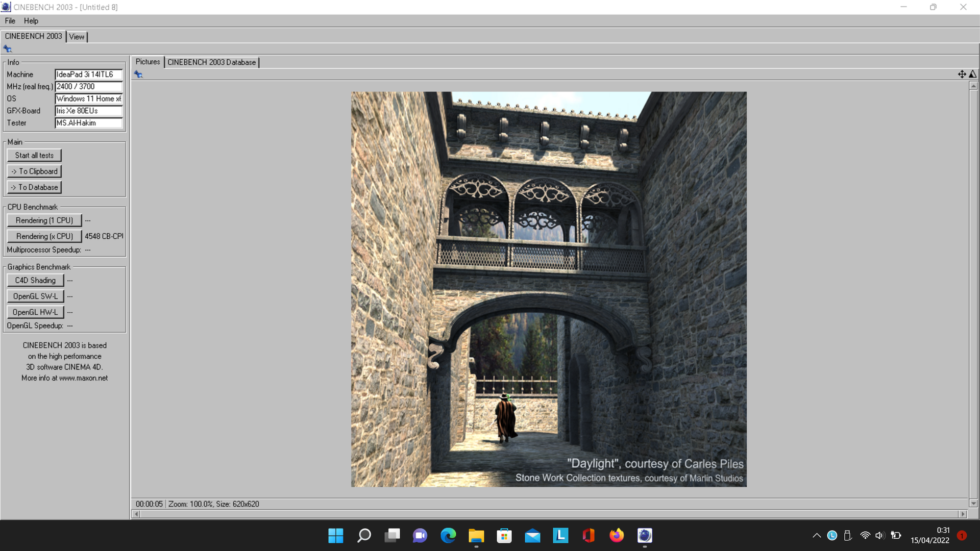Screen dimensions: 980x551
Task: Click the Start all tests button
Action: [34, 156]
